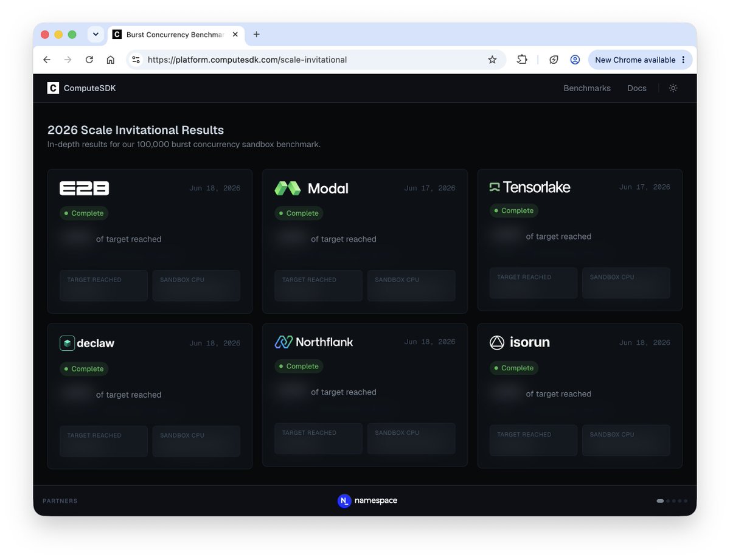This screenshot has width=730, height=560.
Task: Click the TARGET REACHED box on Modal card
Action: [x=318, y=286]
